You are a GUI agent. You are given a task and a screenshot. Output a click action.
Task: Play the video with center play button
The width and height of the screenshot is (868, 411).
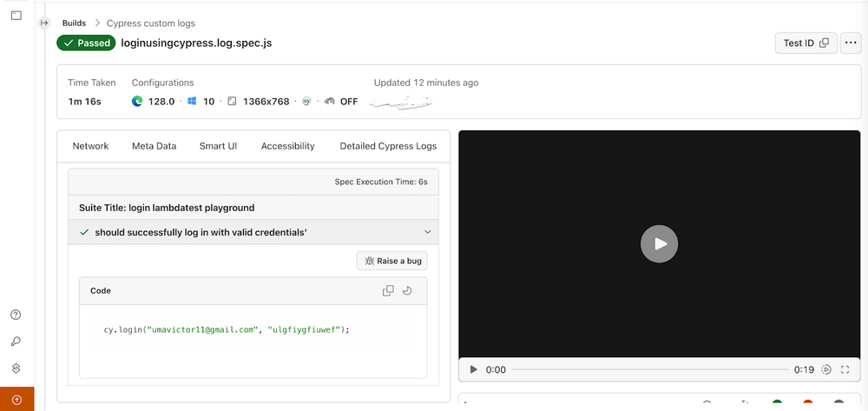(660, 243)
